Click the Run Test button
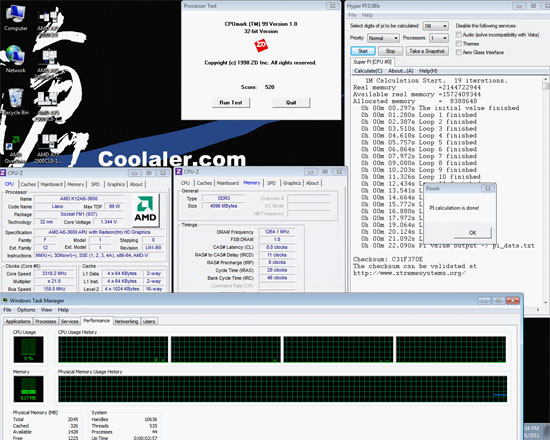Screen dimensions: 550x440 (231, 102)
